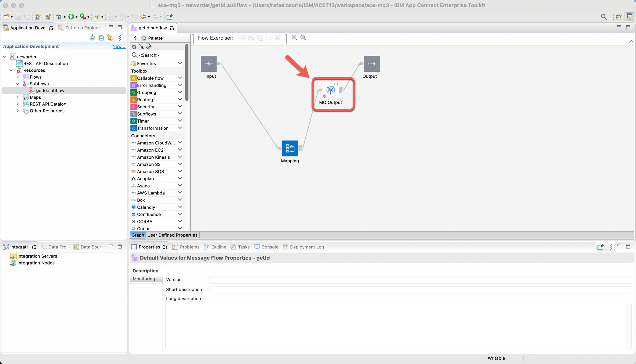Click the Run launch toolbar icon

(71, 17)
